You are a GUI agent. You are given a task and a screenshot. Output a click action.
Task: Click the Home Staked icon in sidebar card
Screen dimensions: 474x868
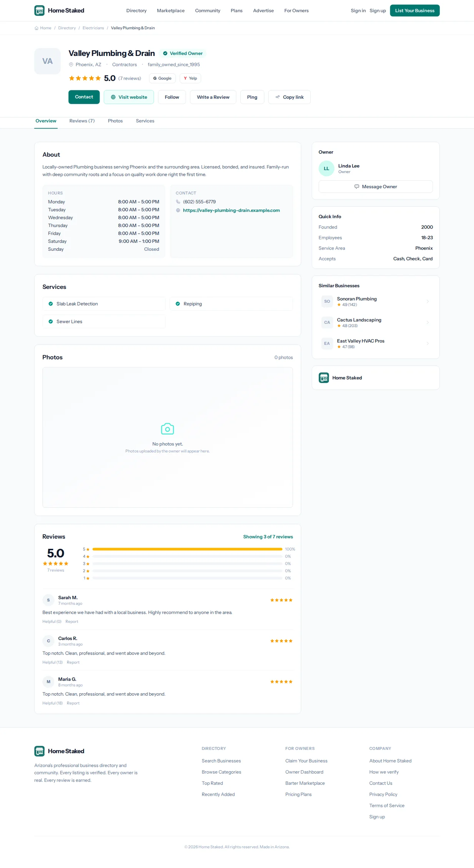pos(324,378)
